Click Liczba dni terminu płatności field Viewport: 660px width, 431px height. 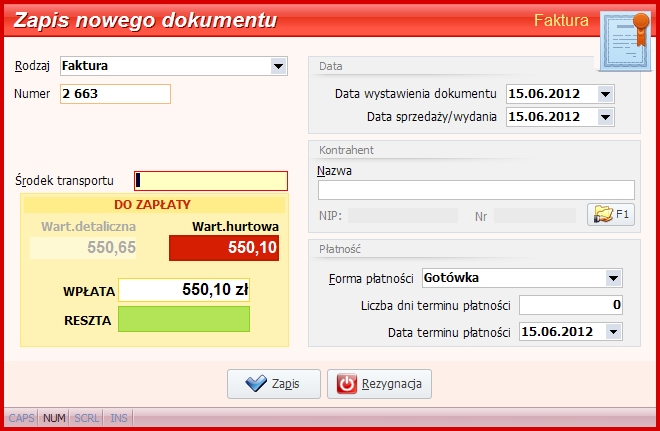point(571,305)
